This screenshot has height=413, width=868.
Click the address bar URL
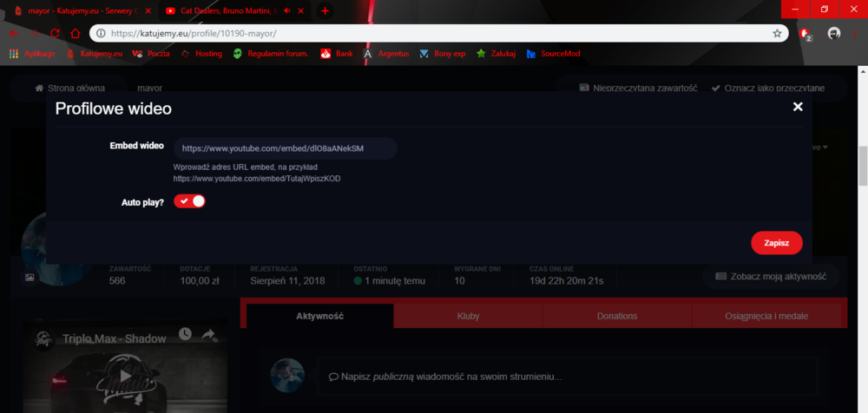(194, 33)
